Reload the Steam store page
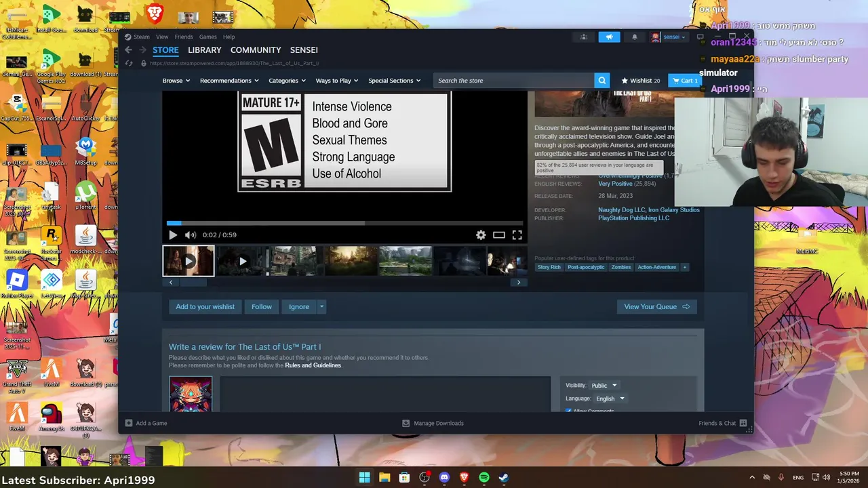Image resolution: width=868 pixels, height=488 pixels. 129,63
